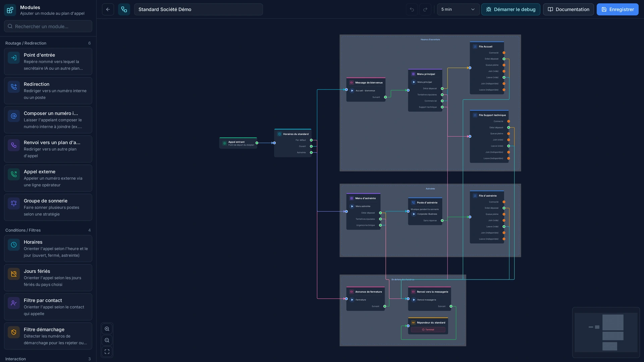Screen dimensions: 644x362
Task: Play the Menu principal audio
Action: tap(414, 82)
